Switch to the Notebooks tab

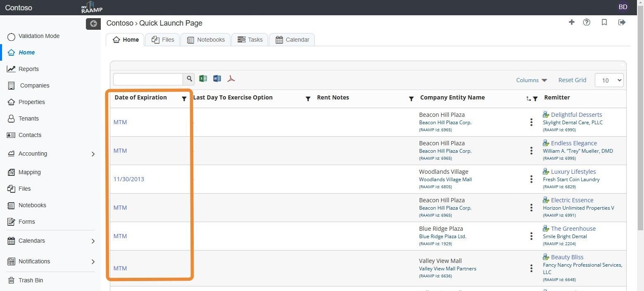pos(205,40)
